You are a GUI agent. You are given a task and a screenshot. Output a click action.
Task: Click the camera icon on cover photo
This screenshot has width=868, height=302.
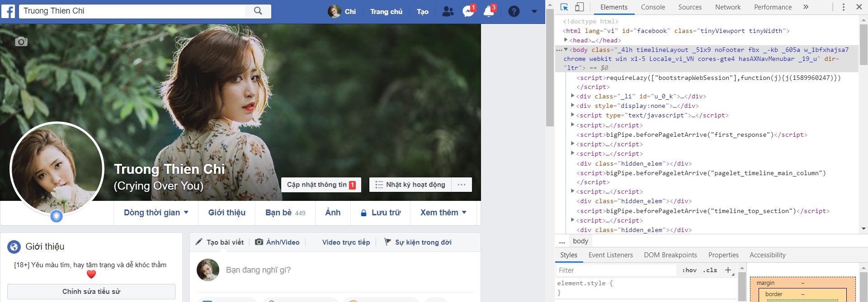[x=21, y=42]
